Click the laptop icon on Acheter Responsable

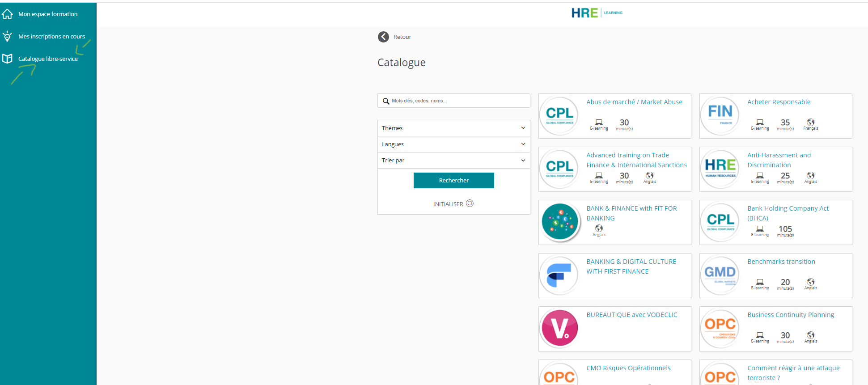760,123
